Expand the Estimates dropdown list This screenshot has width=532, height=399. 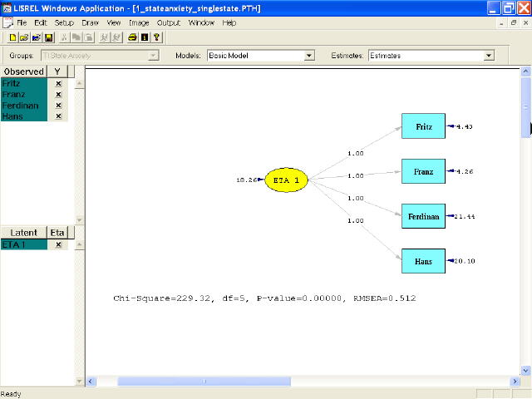(489, 56)
